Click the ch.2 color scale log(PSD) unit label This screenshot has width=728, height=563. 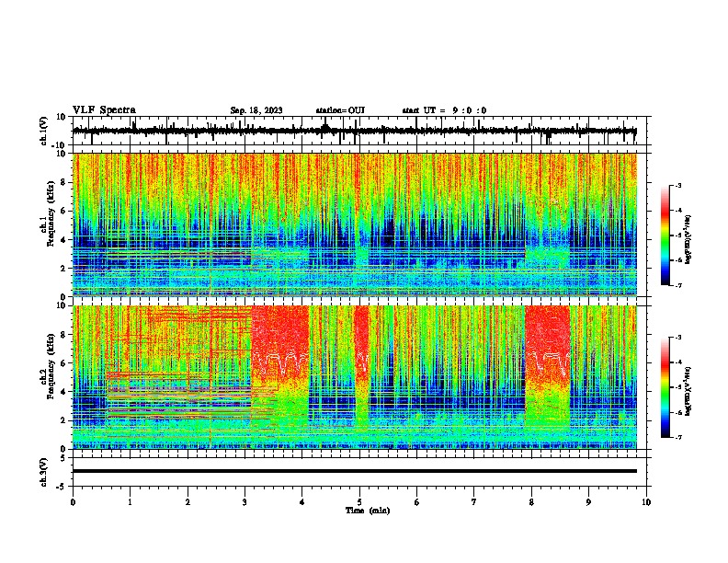[x=688, y=391]
